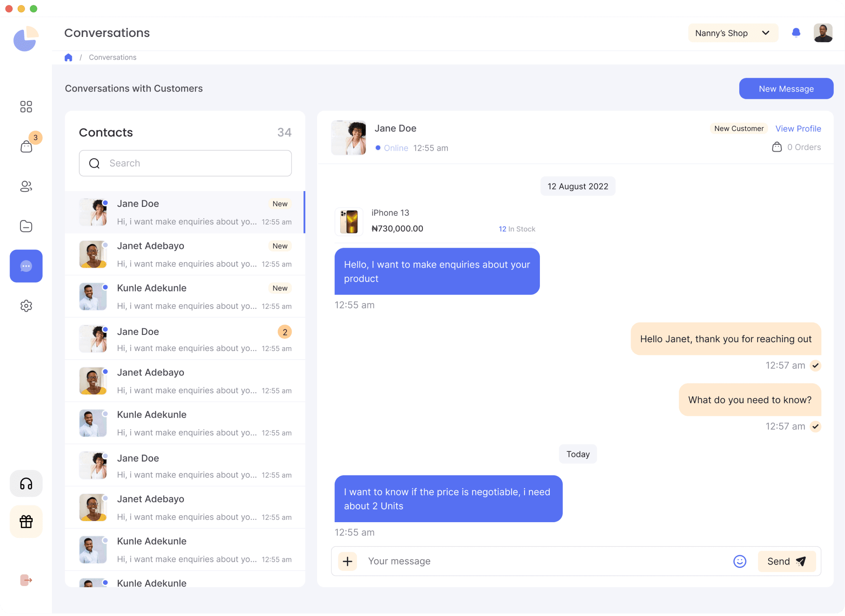Click the contacts Search field
The width and height of the screenshot is (845, 616).
(x=185, y=163)
